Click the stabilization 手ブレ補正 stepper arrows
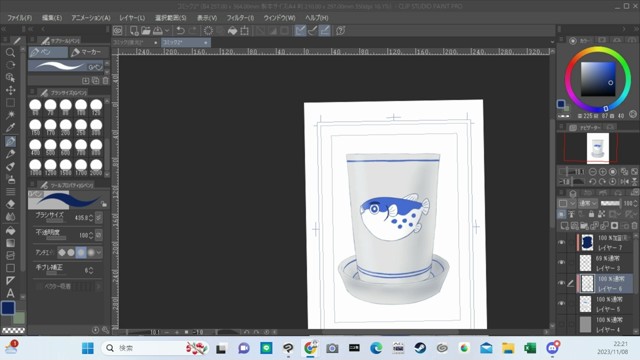640x360 pixels. coord(91,270)
